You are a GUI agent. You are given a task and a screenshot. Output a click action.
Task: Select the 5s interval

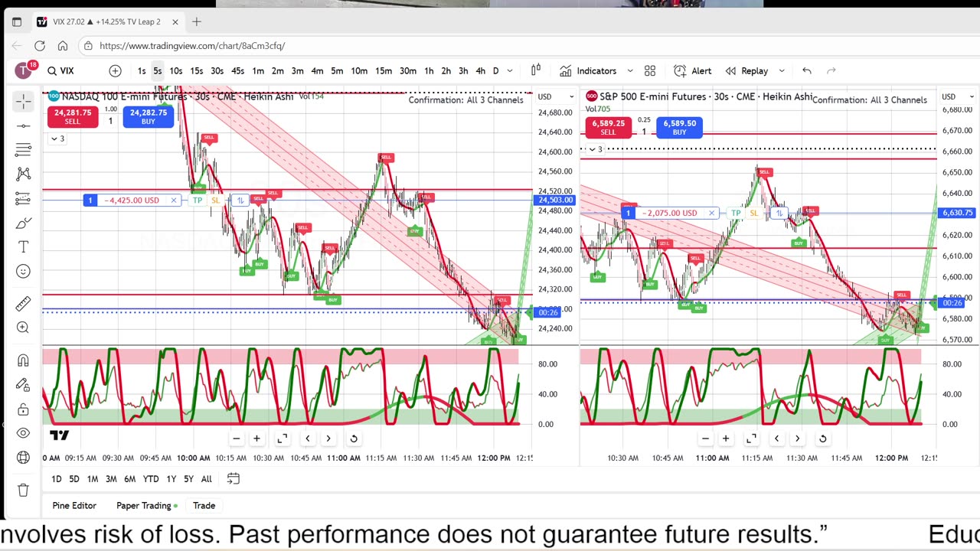click(x=158, y=71)
